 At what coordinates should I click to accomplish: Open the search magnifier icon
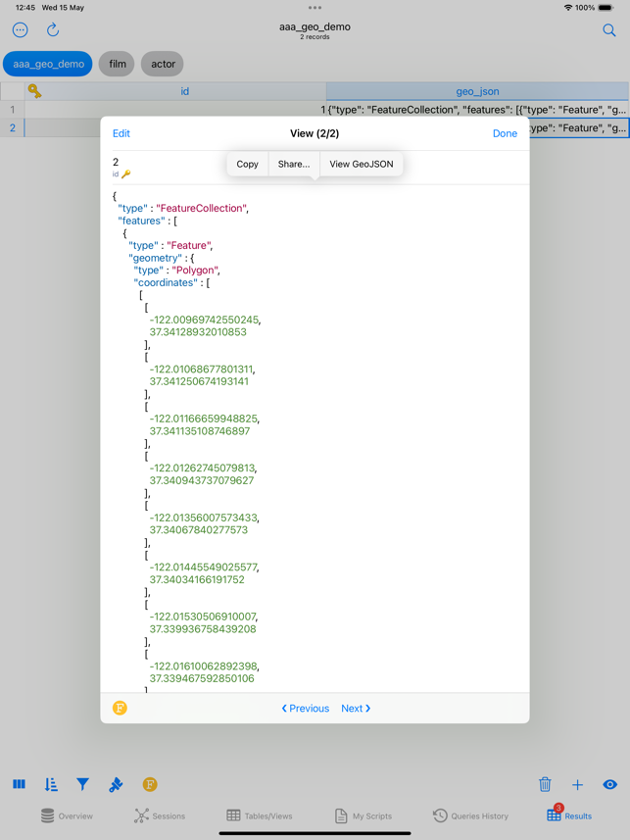point(608,30)
